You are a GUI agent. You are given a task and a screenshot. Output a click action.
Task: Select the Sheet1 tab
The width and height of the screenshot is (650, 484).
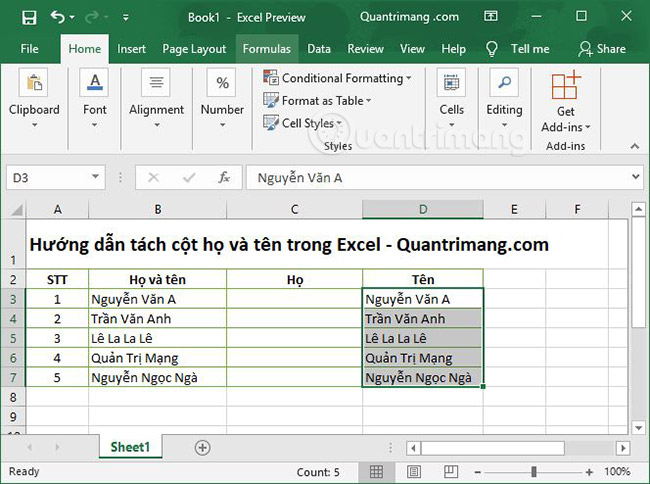coord(130,447)
